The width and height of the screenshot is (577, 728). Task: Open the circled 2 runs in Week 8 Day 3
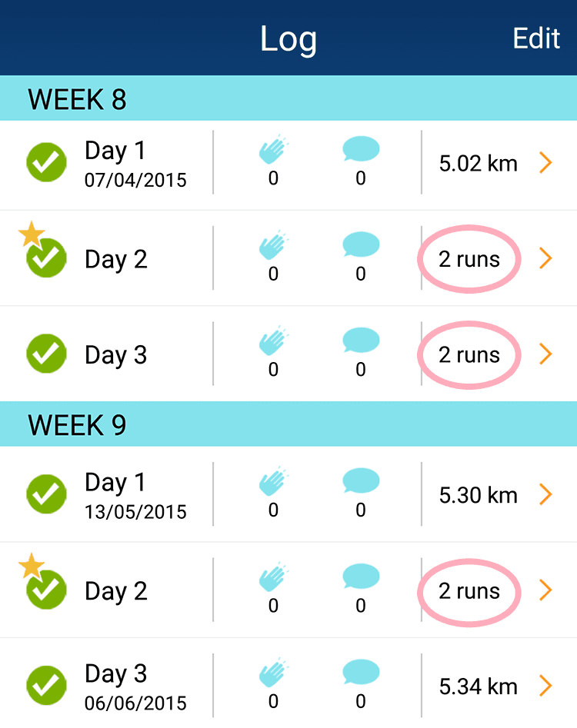point(469,355)
